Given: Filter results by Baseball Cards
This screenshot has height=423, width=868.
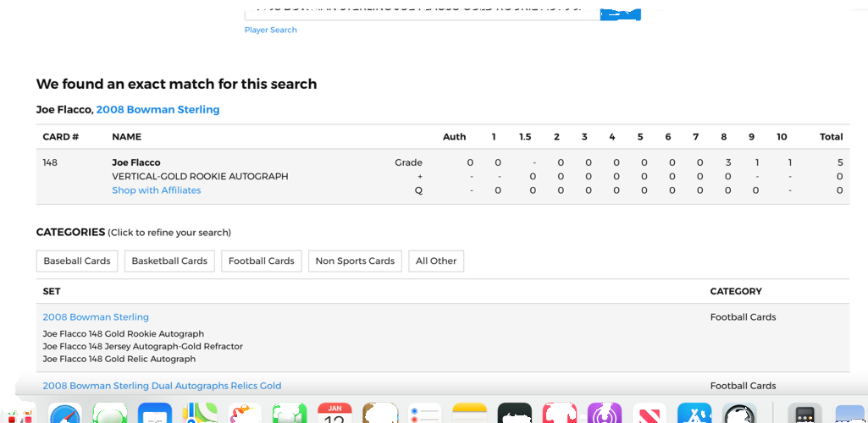Looking at the screenshot, I should click(x=77, y=261).
